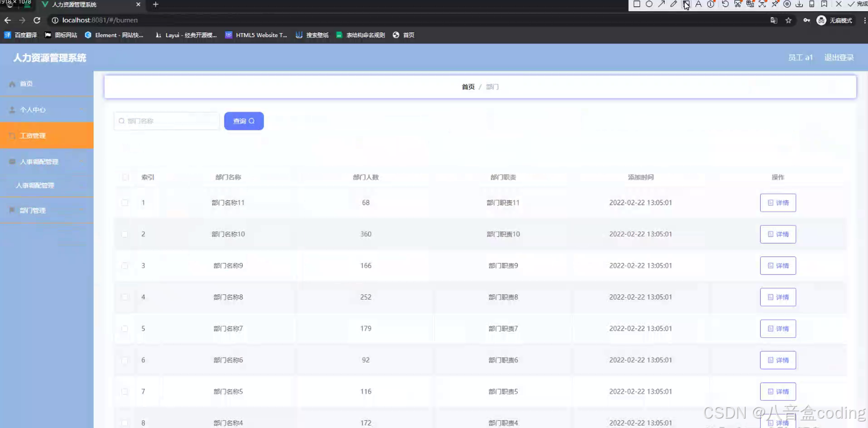Click 完成 to finish the screenshot
The width and height of the screenshot is (868, 428).
coord(858,4)
